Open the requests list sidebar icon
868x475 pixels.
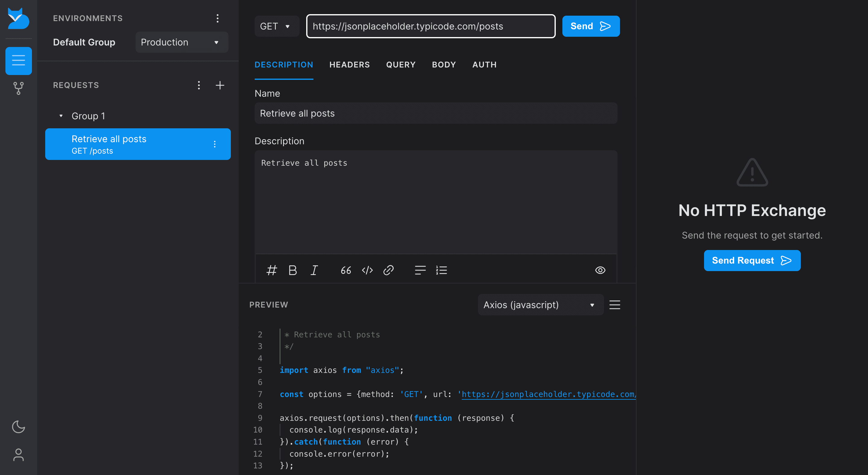tap(18, 61)
